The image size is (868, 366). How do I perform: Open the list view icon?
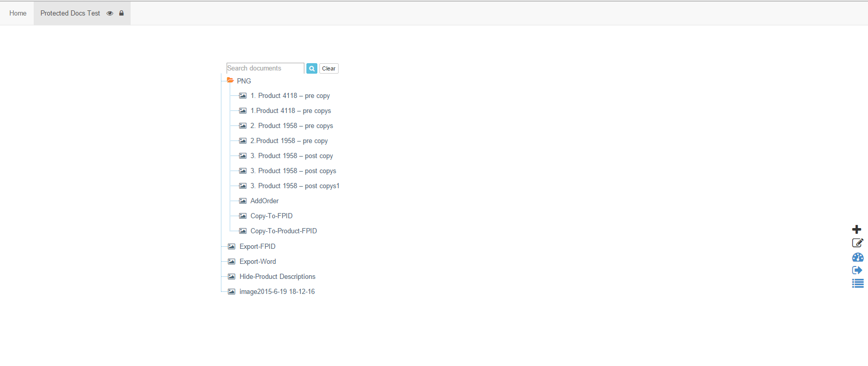tap(858, 284)
